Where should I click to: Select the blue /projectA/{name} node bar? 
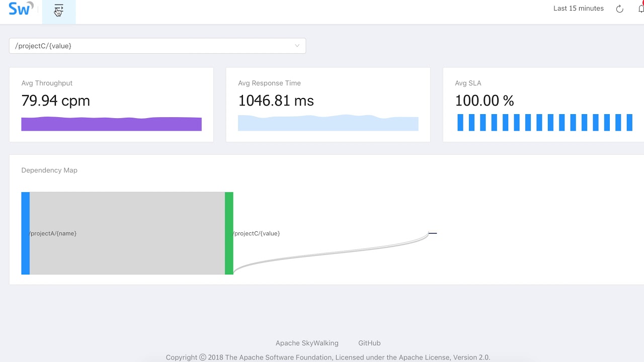[26, 233]
